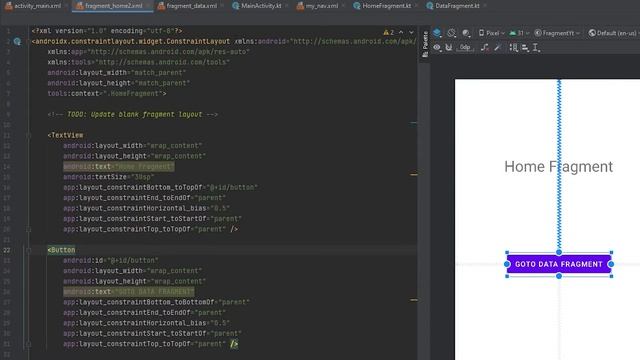Screen dimensions: 640x360
Task: Collapse the TextView tag fold marker
Action: (29, 135)
